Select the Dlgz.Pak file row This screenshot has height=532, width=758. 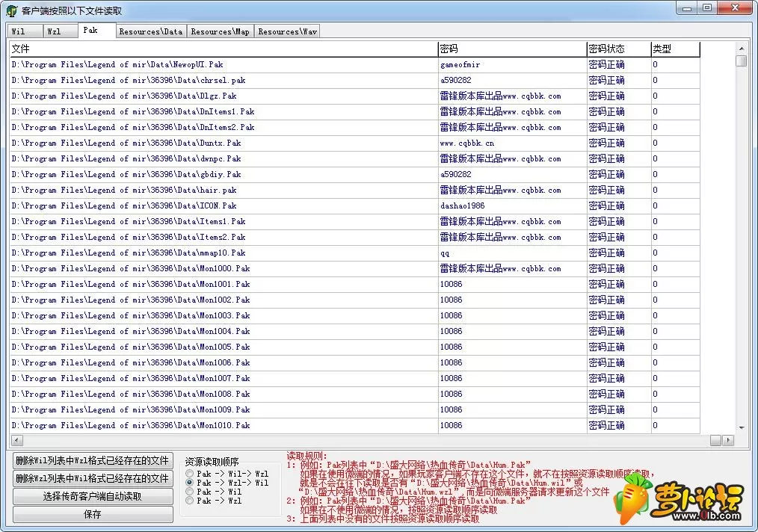[x=355, y=96]
